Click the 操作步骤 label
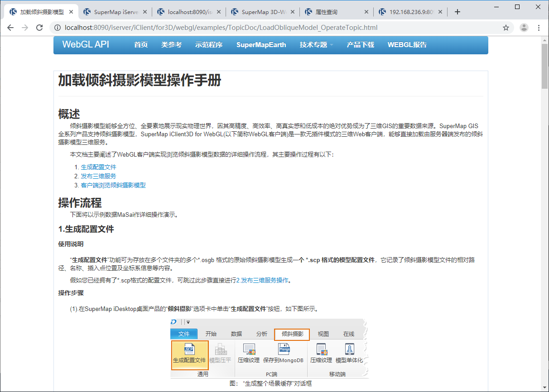Screen dimensions: 549x392 (x=71, y=293)
